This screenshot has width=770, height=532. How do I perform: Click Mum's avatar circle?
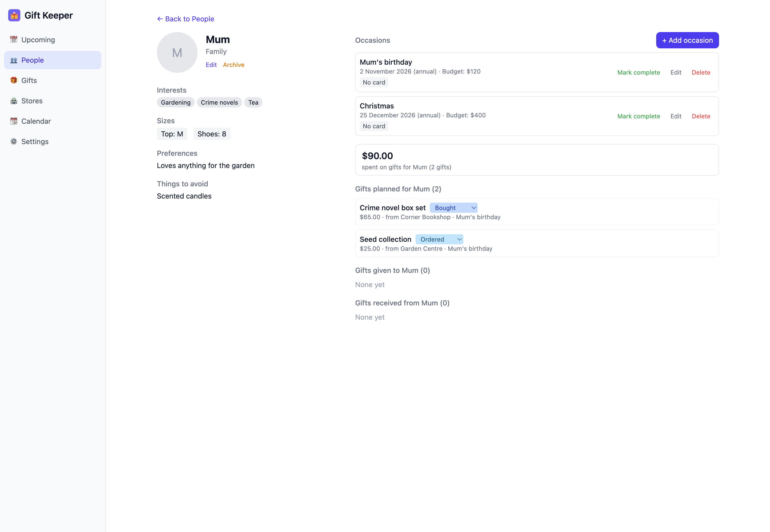177,52
